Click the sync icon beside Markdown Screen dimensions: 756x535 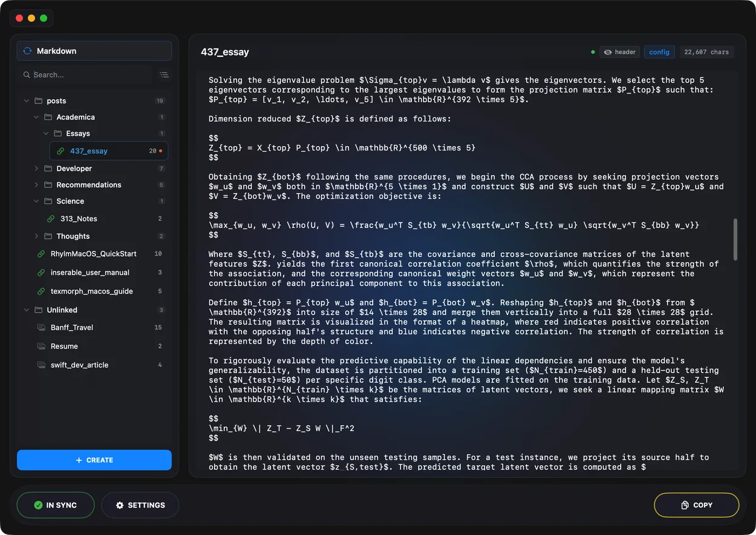coord(27,51)
